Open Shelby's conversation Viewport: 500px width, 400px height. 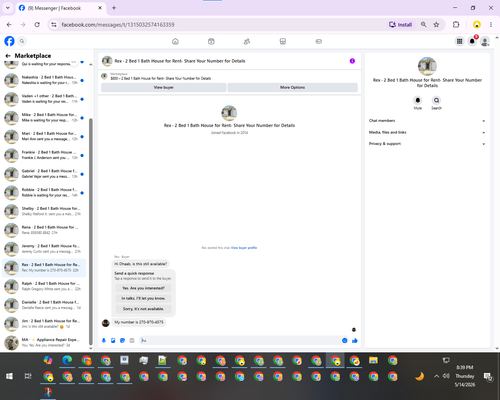coord(44,211)
